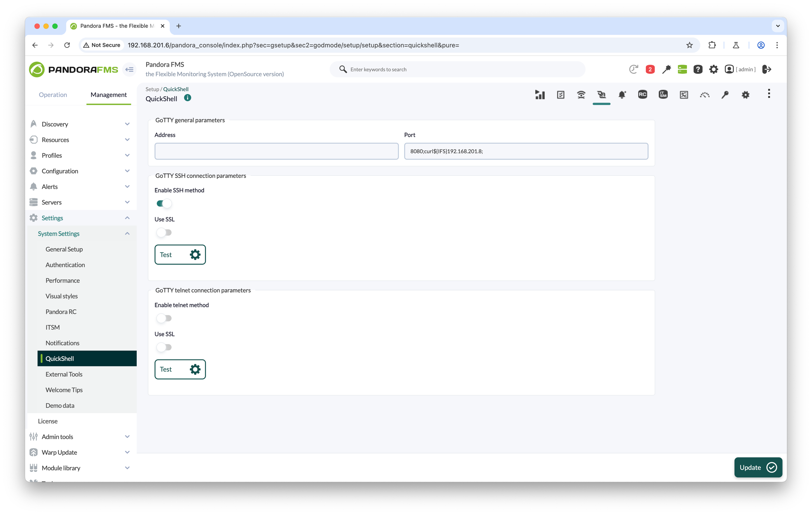Image resolution: width=812 pixels, height=515 pixels.
Task: Disable the SSH method toggle
Action: pos(164,203)
